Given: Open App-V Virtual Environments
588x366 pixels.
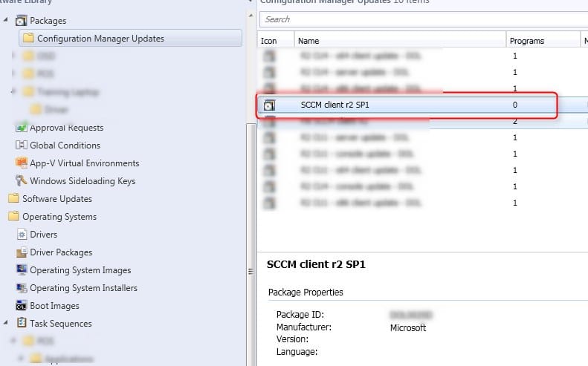Looking at the screenshot, I should pyautogui.click(x=85, y=163).
